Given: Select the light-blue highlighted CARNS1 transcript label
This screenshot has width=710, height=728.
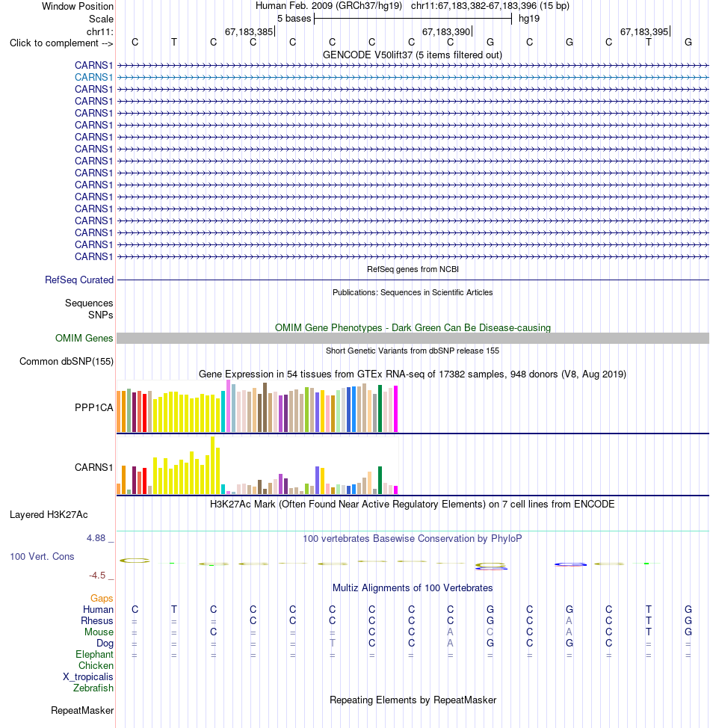Looking at the screenshot, I should 94,77.
